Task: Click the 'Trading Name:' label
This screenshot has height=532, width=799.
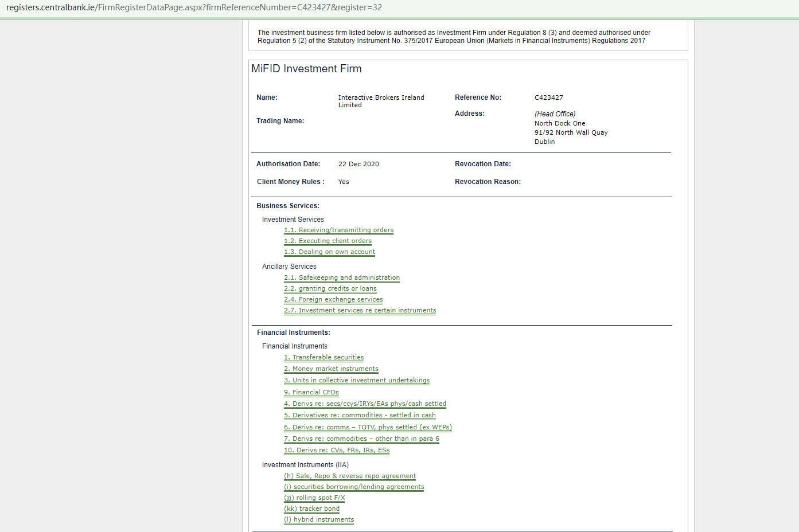Action: (280, 121)
